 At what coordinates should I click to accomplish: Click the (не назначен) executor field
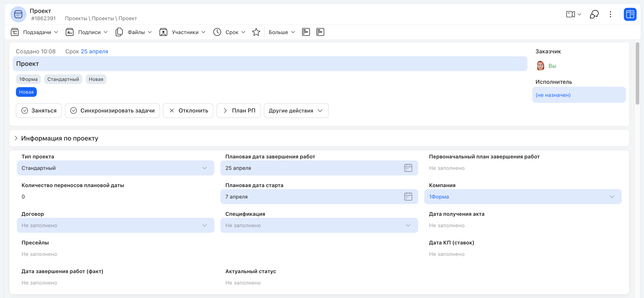(579, 95)
